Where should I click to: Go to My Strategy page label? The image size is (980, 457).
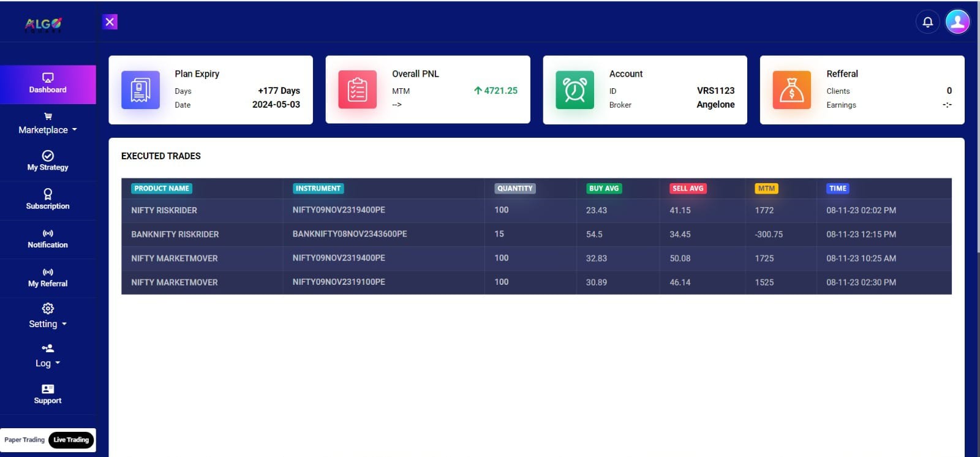[48, 167]
